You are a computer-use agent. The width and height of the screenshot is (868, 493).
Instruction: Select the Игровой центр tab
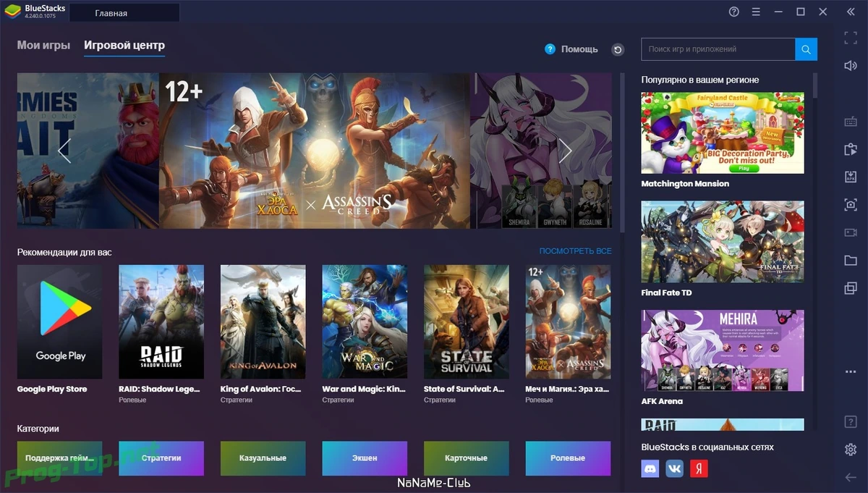(x=124, y=45)
